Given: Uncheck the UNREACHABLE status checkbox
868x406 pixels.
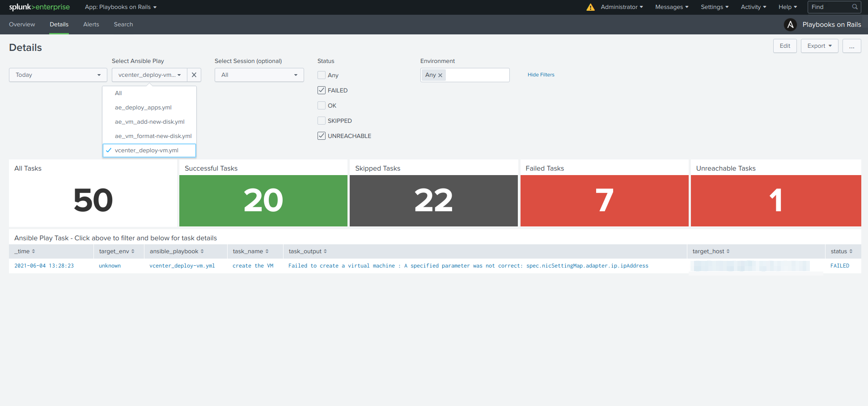Looking at the screenshot, I should pos(322,136).
